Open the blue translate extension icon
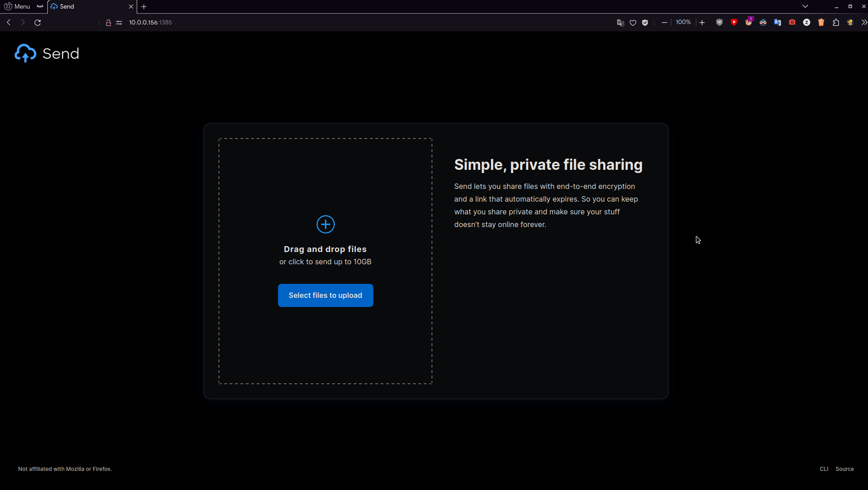This screenshot has width=868, height=490. point(778,22)
